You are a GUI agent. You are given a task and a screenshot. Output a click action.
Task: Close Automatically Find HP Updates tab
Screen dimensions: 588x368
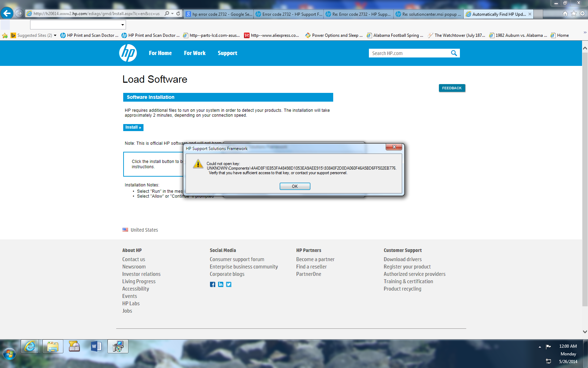(530, 14)
